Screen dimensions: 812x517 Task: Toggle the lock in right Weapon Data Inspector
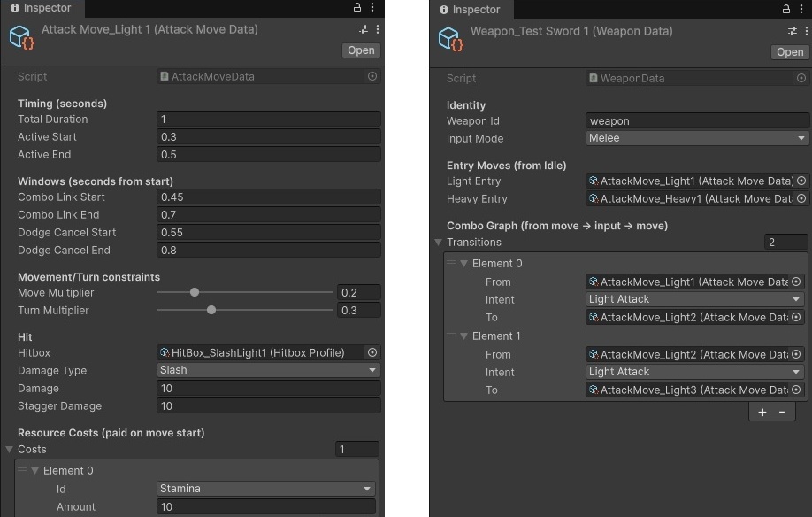click(x=786, y=9)
